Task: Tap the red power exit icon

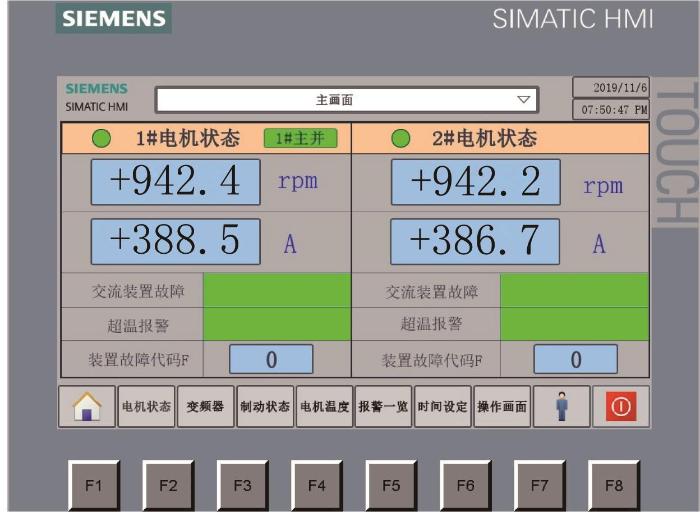Action: click(621, 407)
